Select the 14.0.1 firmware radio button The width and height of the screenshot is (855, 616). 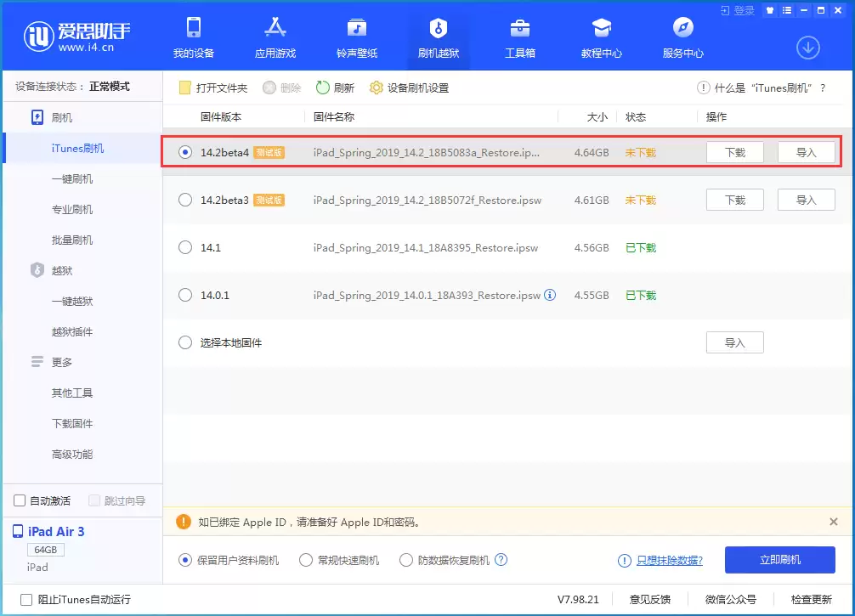coord(185,295)
